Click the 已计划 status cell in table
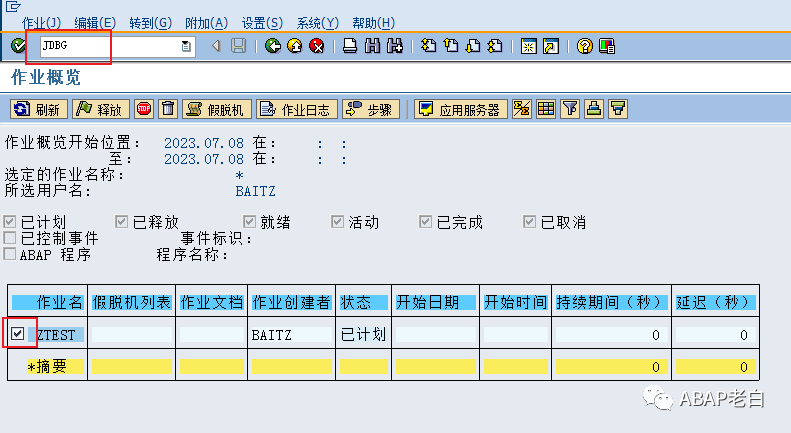 363,335
